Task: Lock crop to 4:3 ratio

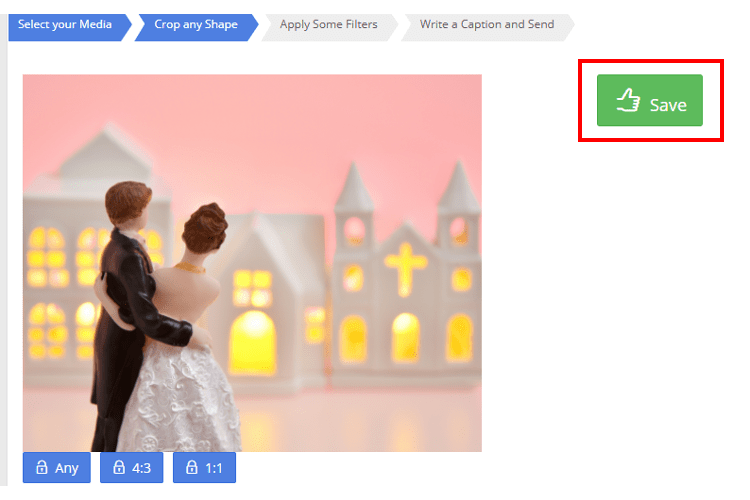Action: 132,467
